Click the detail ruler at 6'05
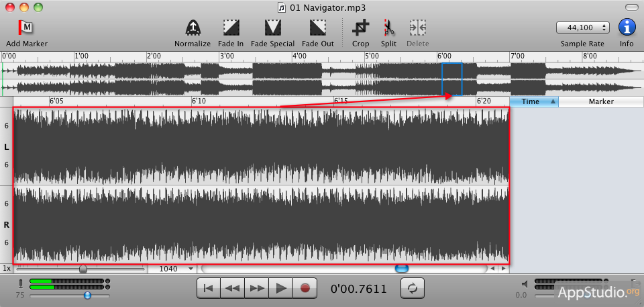The image size is (644, 307). [56, 101]
